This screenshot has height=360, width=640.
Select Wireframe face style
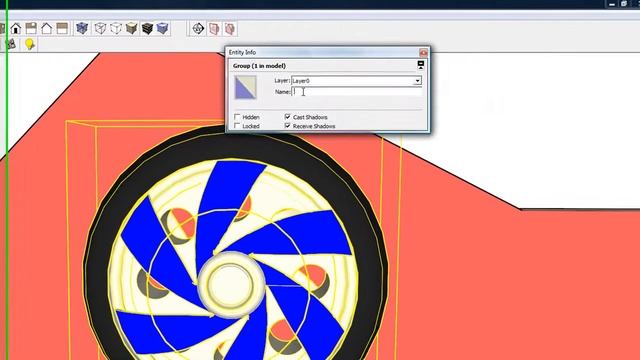pyautogui.click(x=100, y=28)
